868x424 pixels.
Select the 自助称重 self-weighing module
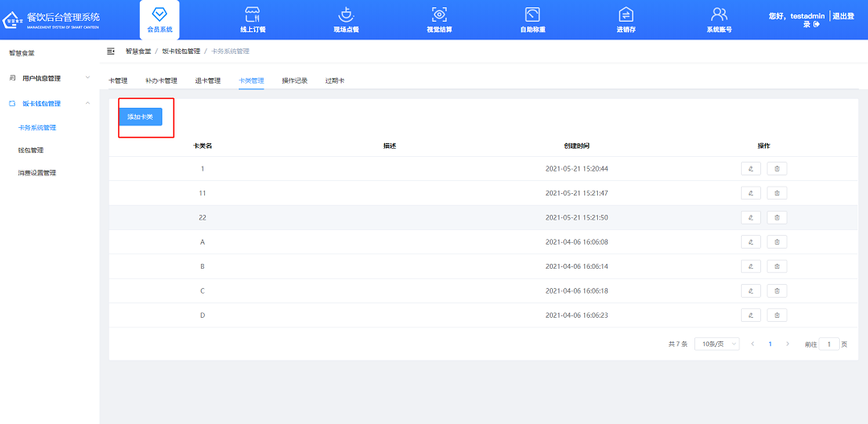532,19
